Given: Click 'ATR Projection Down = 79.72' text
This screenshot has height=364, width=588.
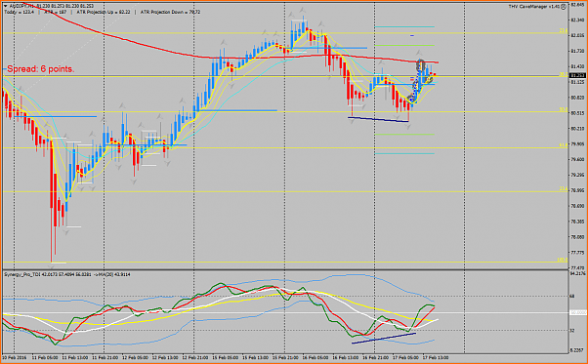Looking at the screenshot, I should click(x=170, y=12).
